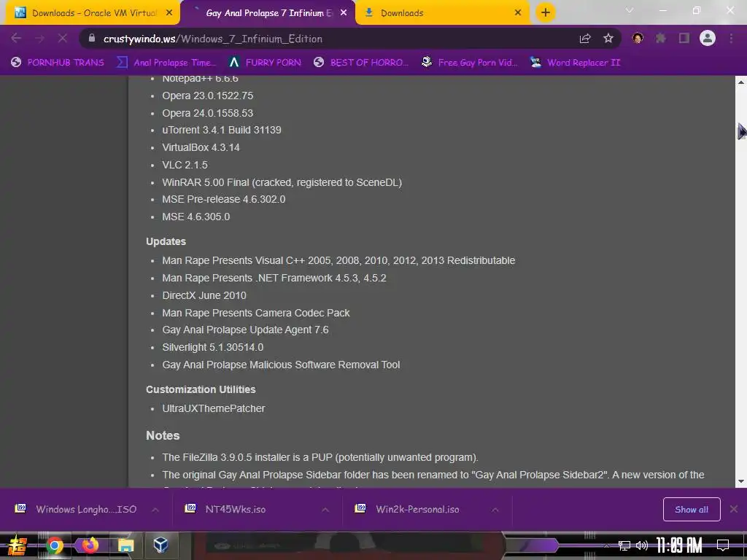Click the share page icon in address bar
This screenshot has width=747, height=560.
coord(585,38)
